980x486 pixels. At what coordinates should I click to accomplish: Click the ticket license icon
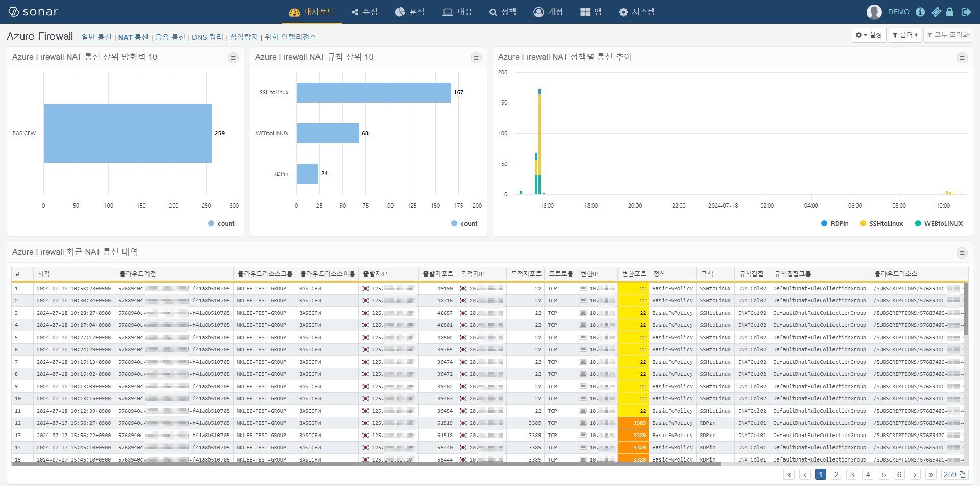point(936,12)
